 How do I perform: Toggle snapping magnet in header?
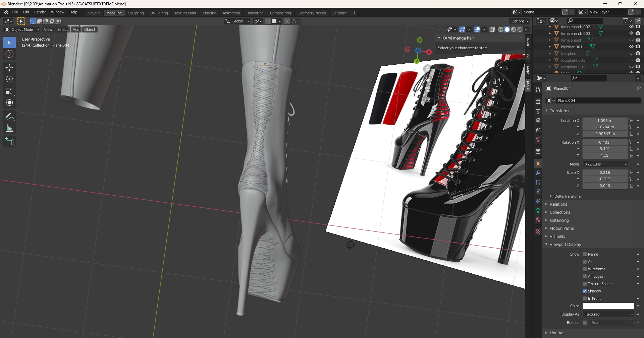268,21
